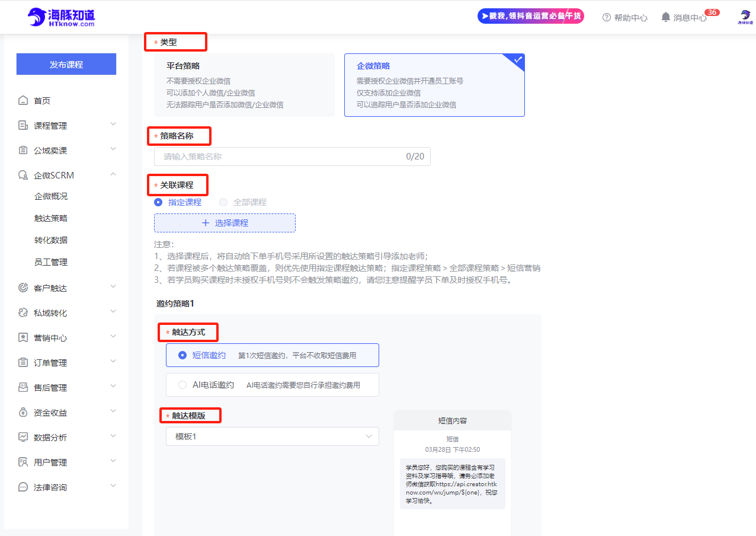This screenshot has height=536, width=756.
Task: Select the 企微策略 type card
Action: pyautogui.click(x=434, y=85)
